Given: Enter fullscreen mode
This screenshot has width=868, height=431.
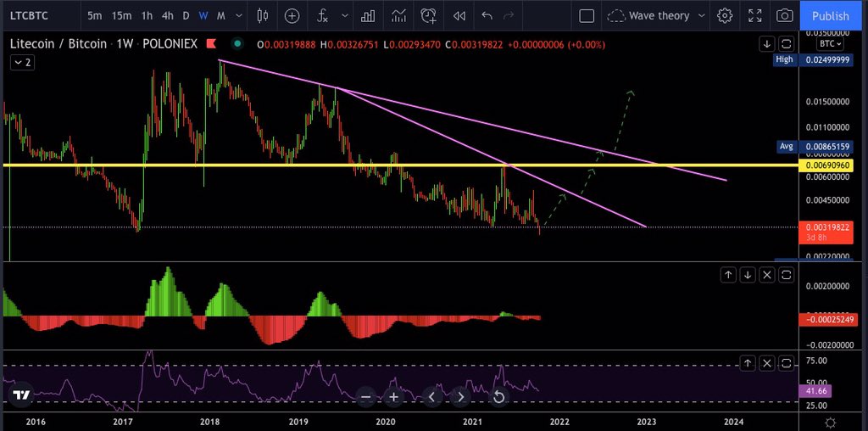Looking at the screenshot, I should [754, 16].
